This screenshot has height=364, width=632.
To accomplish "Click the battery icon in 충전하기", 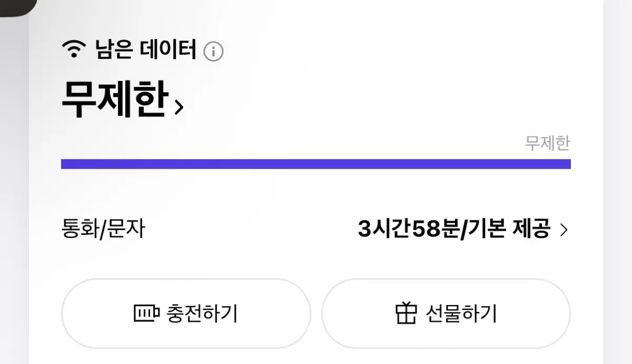I will click(x=146, y=314).
